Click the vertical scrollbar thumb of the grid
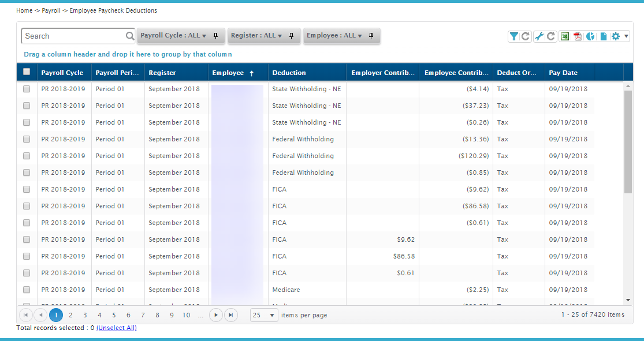The height and width of the screenshot is (341, 644). coord(628,141)
